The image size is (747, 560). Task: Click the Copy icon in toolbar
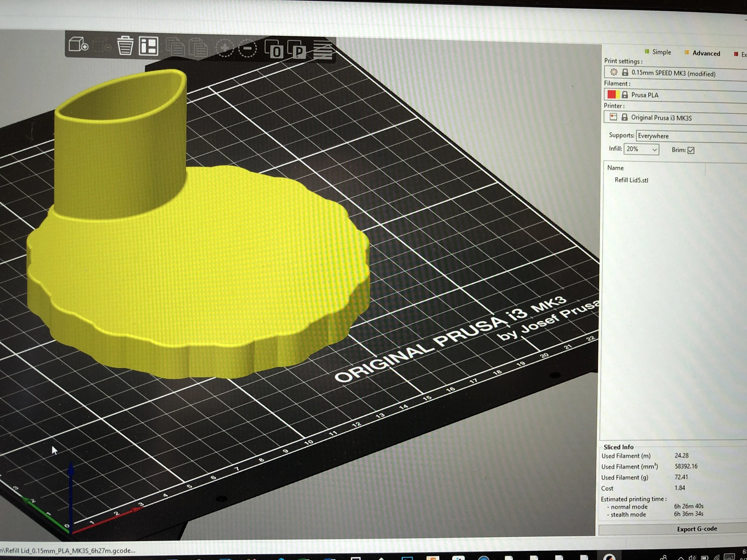pyautogui.click(x=175, y=47)
